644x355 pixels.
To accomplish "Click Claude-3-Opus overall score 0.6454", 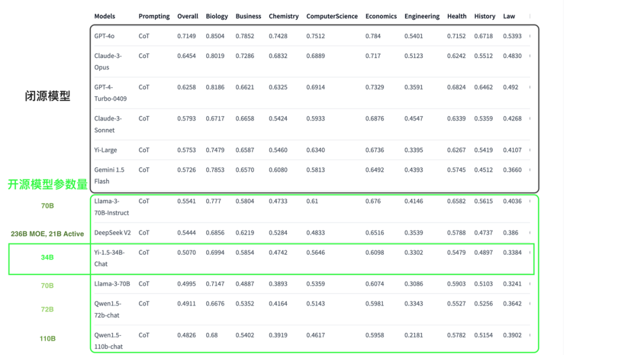I will (x=186, y=56).
